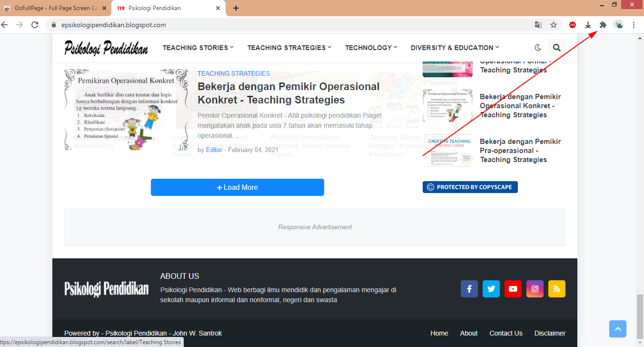Open the Downloads icon in toolbar
644x347 pixels.
587,24
